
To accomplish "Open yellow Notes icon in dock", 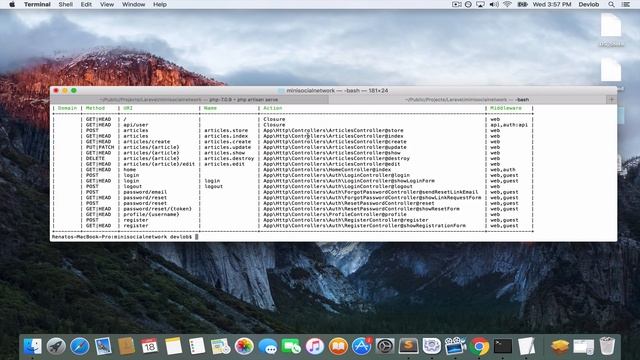I will pos(173,347).
